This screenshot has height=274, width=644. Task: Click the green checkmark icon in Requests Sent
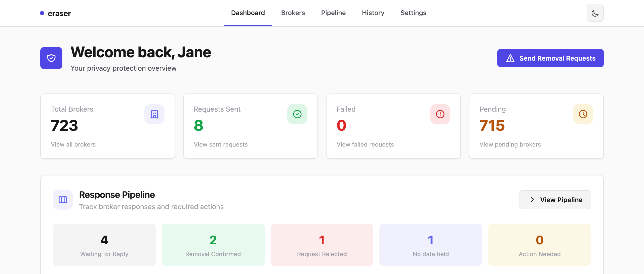(x=297, y=114)
